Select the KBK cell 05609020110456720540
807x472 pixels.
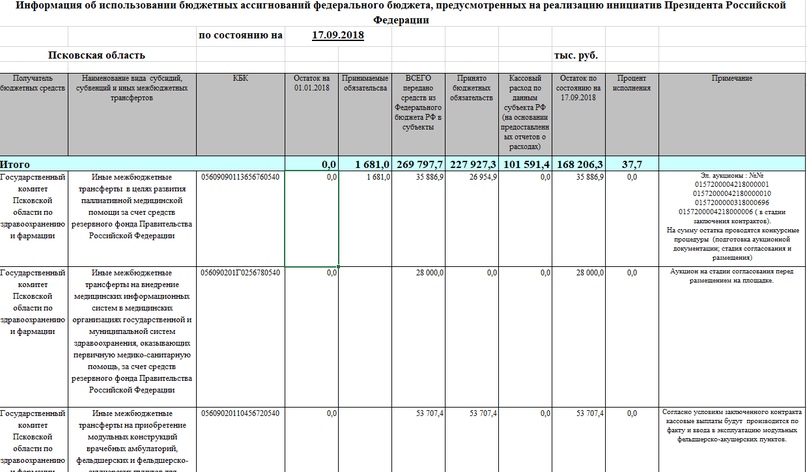(240, 440)
